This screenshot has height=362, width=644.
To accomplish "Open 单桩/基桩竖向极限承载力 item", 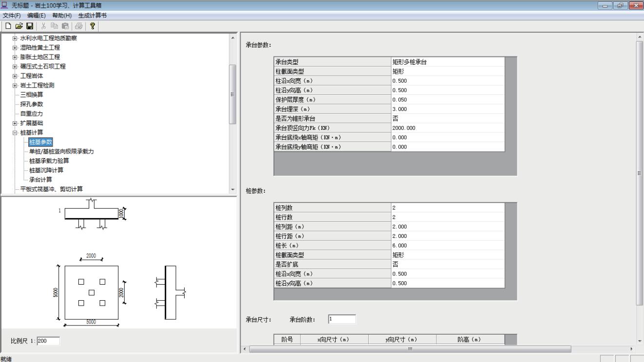I will tap(61, 151).
